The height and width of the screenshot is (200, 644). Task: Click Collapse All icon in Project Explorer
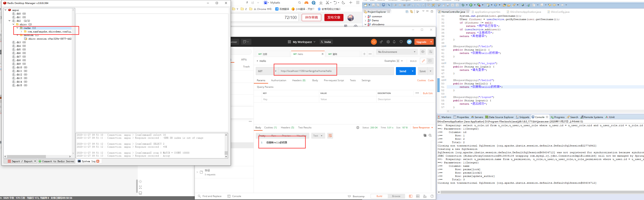[x=407, y=12]
